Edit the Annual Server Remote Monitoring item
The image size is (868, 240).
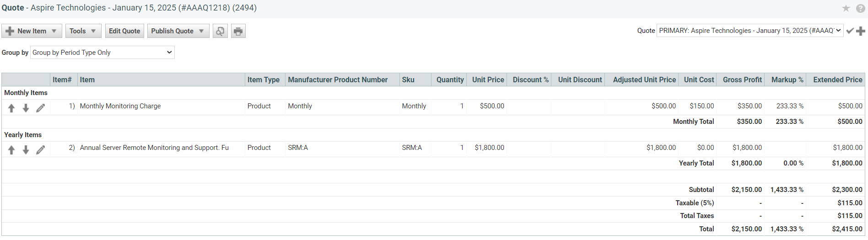pyautogui.click(x=41, y=150)
